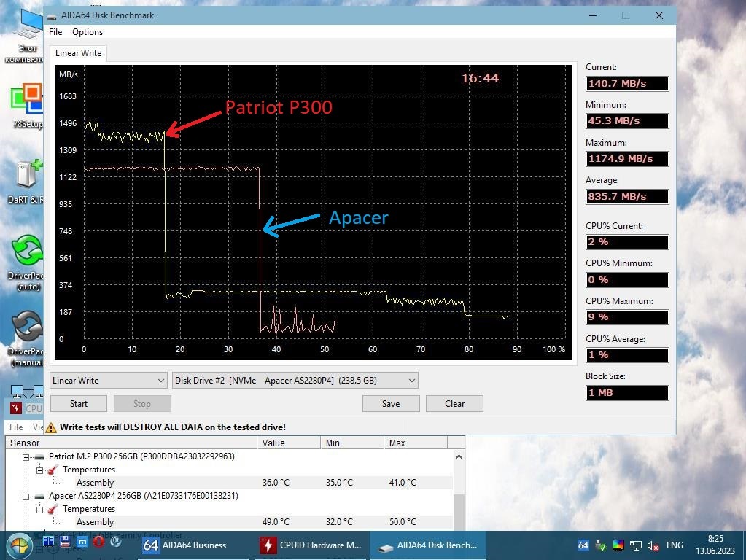
Task: Click the muted volume tray icon
Action: click(653, 546)
